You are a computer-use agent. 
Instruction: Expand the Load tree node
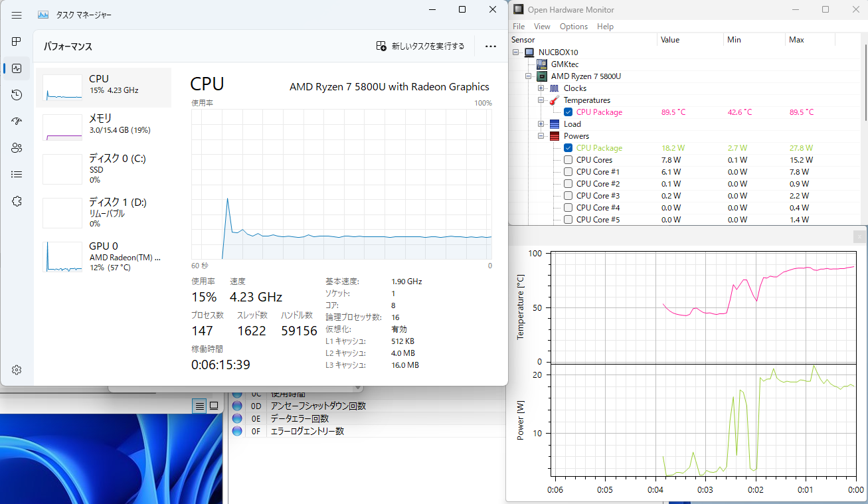point(541,124)
